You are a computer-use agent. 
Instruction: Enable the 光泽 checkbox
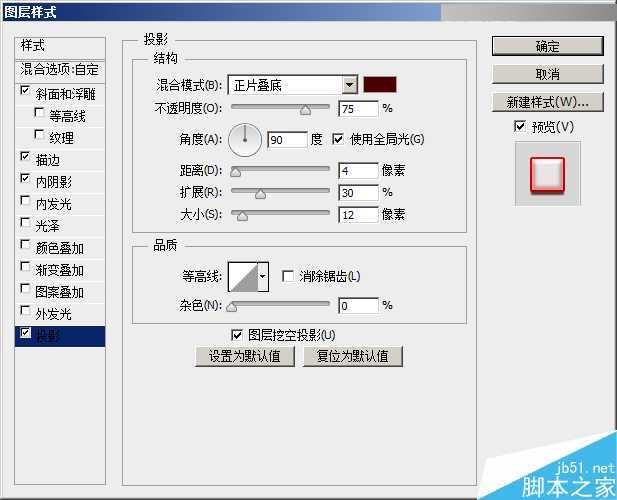click(25, 223)
